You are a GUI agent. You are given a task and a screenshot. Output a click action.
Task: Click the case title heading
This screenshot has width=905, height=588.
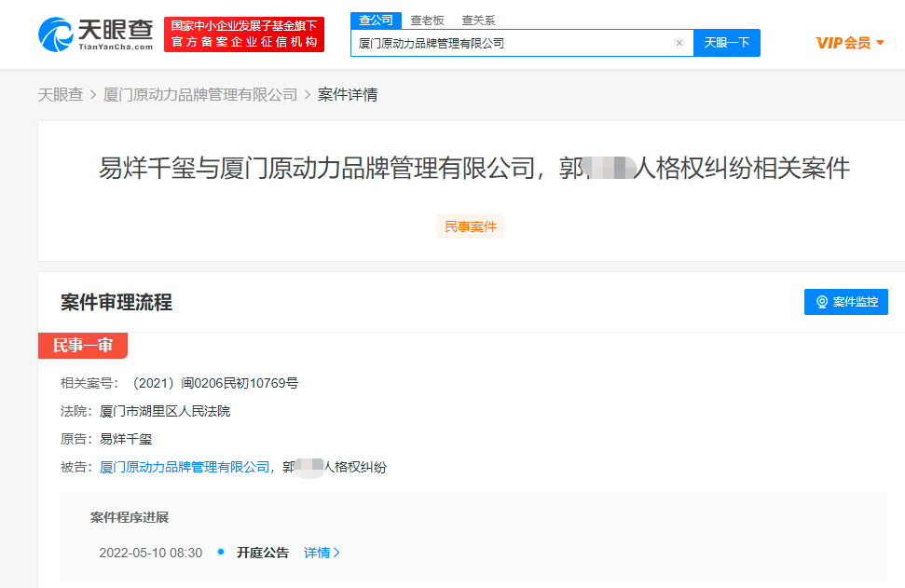click(x=473, y=169)
